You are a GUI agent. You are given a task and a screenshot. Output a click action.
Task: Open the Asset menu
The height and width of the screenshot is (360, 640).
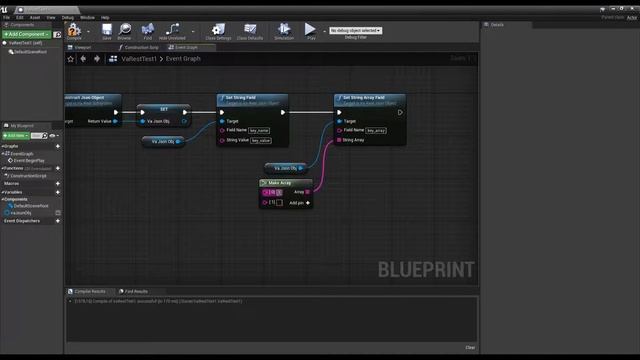pos(35,18)
